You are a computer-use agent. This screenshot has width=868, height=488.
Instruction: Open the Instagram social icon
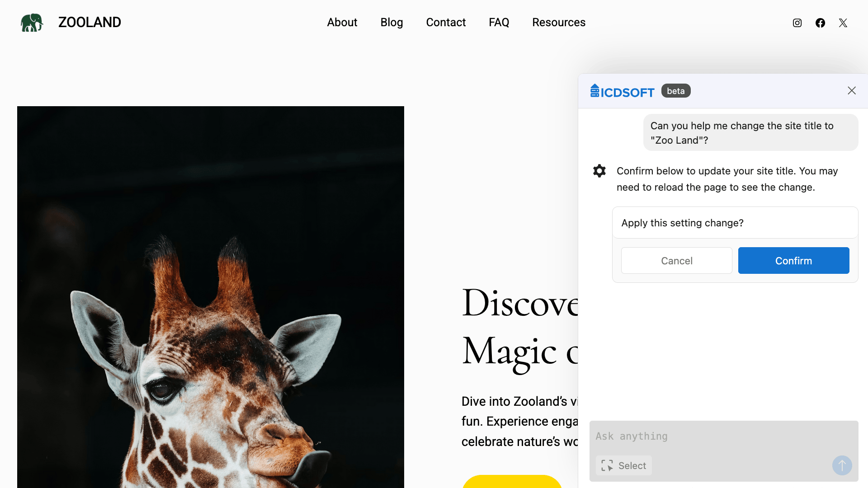[797, 23]
